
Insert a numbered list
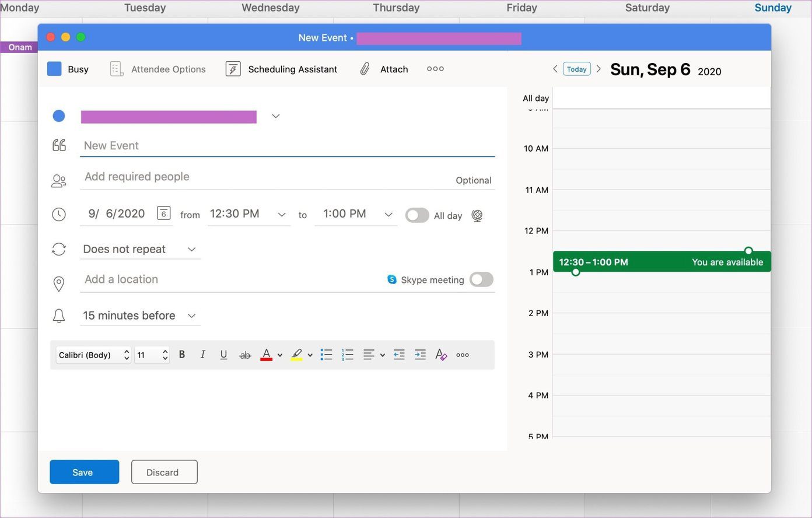coord(348,355)
